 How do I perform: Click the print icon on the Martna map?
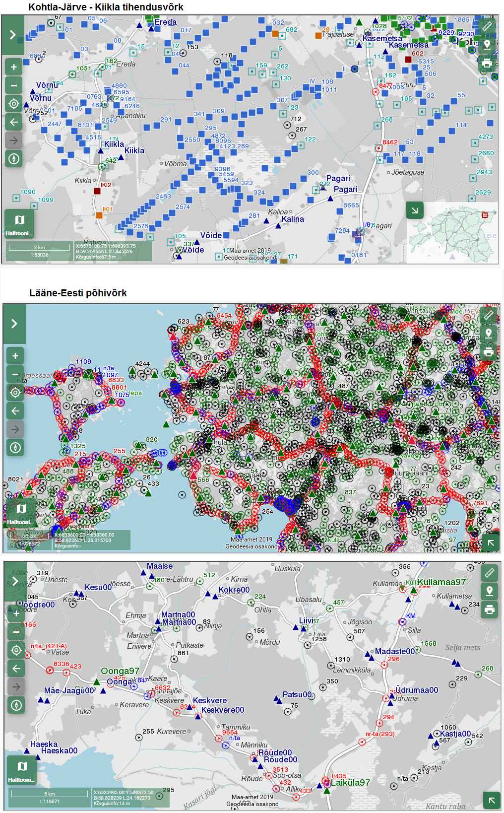(x=490, y=610)
